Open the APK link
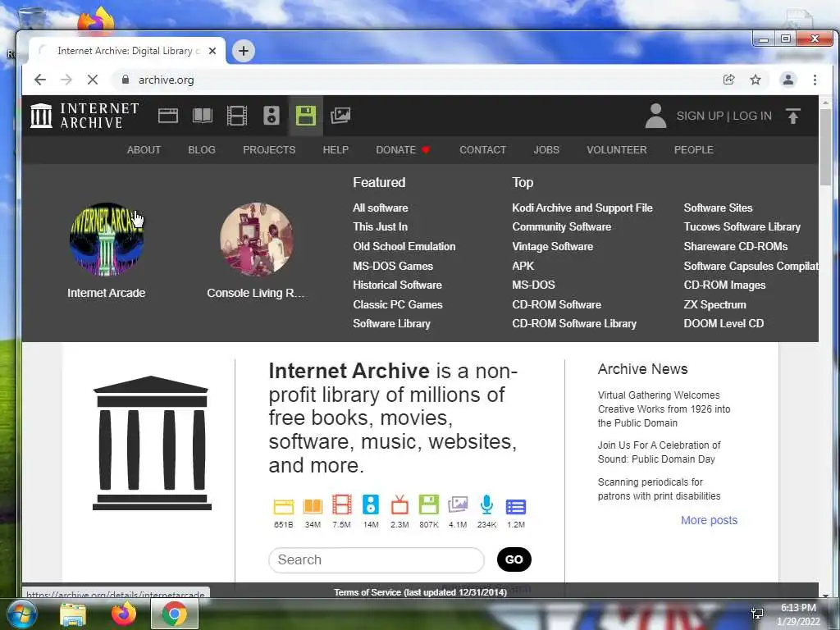 [523, 266]
